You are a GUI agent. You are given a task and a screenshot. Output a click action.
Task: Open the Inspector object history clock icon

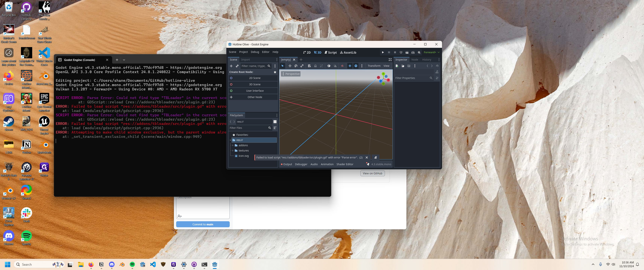pyautogui.click(x=437, y=66)
